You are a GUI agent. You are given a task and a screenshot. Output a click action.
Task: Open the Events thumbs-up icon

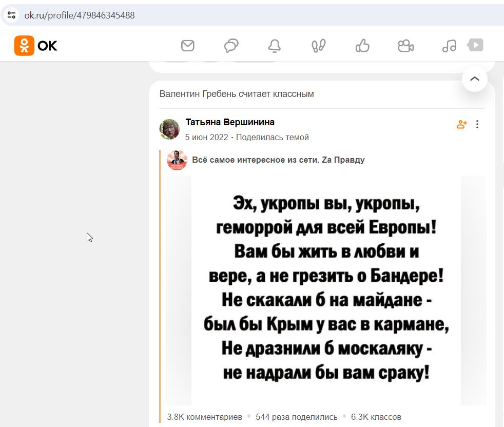(362, 46)
